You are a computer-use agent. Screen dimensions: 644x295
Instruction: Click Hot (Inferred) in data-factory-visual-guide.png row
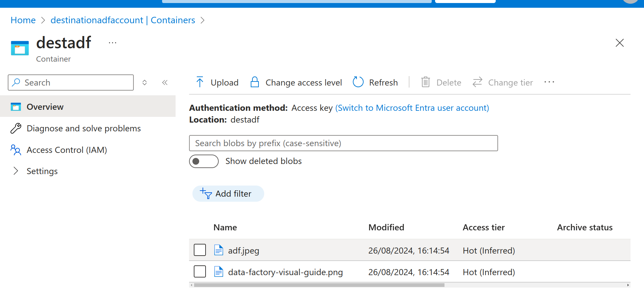[x=489, y=272]
